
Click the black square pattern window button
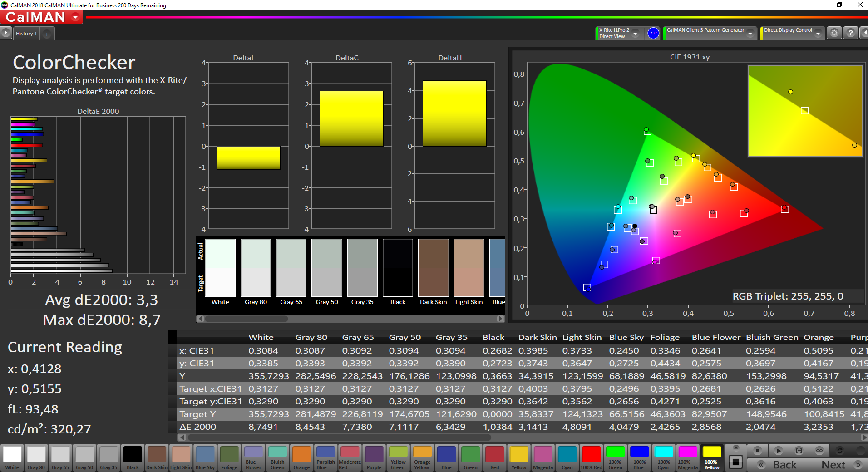click(x=735, y=462)
